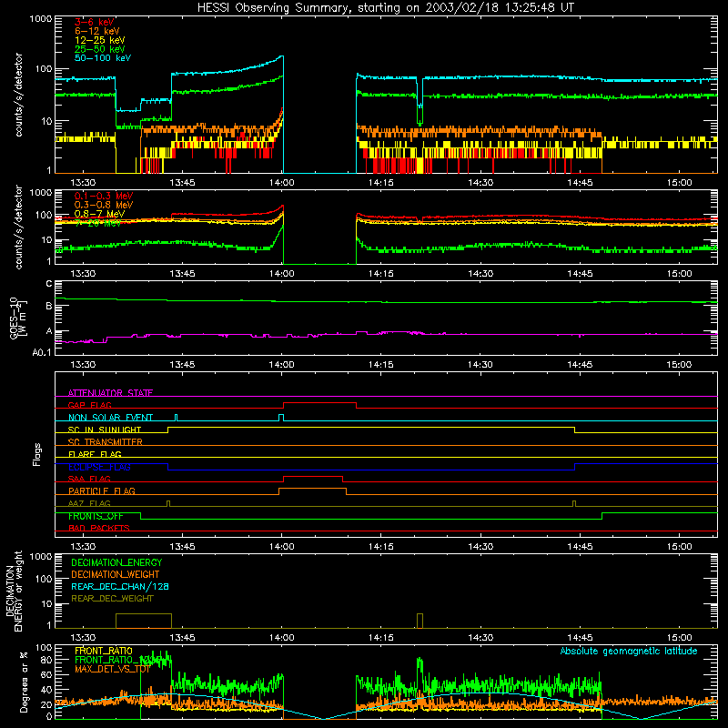Viewport: 728px width, 728px height.
Task: Click the HESSI Observing Summary title text
Action: 385,8
